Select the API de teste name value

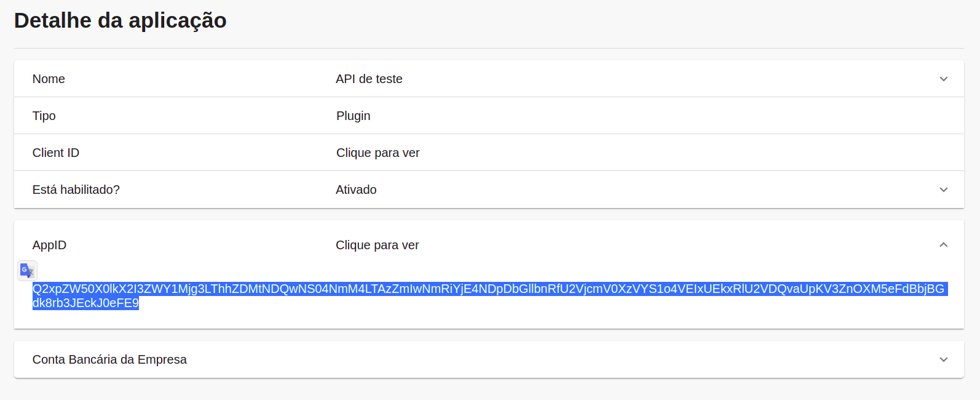tap(369, 79)
